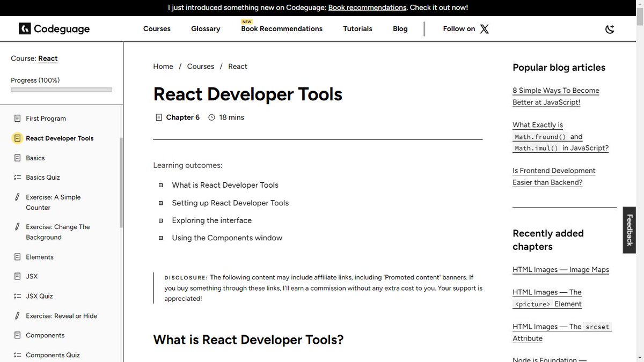Viewport: 644px width, 362px height.
Task: Click the course progress bar
Action: point(61,90)
